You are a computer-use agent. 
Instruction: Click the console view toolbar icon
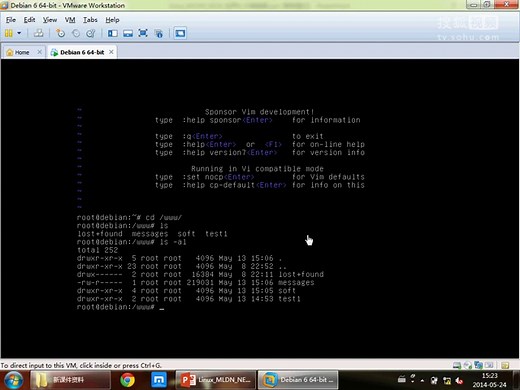(180, 33)
